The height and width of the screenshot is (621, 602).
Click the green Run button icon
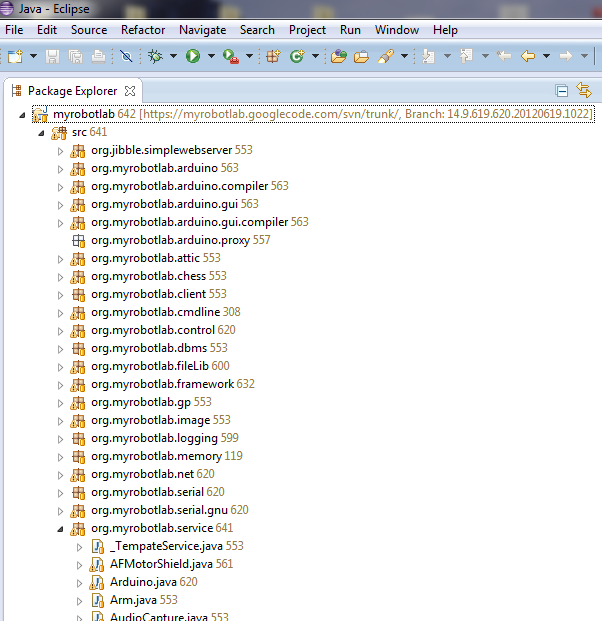[193, 56]
